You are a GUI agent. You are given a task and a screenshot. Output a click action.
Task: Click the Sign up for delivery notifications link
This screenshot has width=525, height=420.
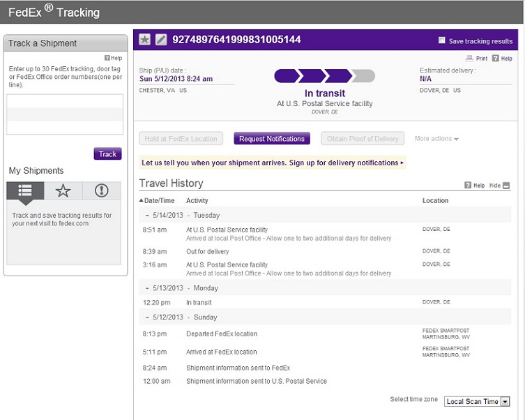tap(347, 163)
